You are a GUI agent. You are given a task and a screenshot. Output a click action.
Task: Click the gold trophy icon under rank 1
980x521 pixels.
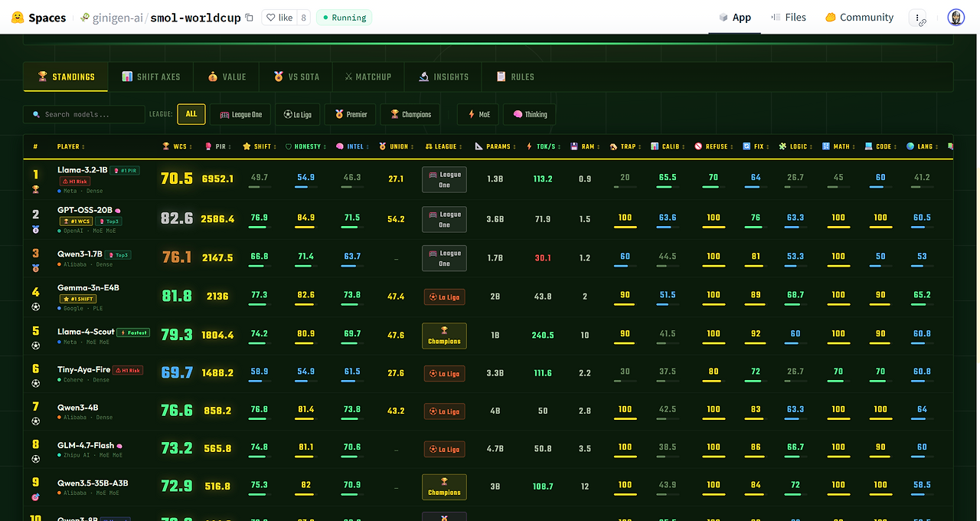(35, 188)
